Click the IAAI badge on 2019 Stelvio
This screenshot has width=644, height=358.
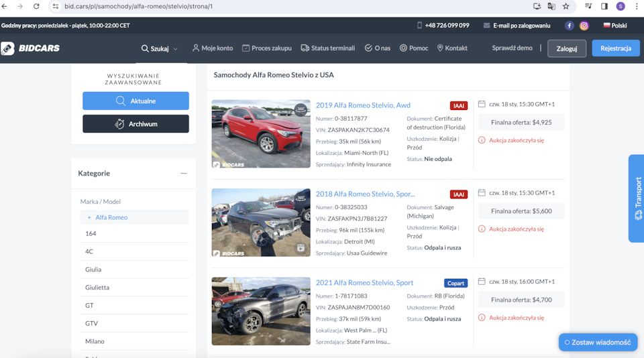tap(458, 106)
